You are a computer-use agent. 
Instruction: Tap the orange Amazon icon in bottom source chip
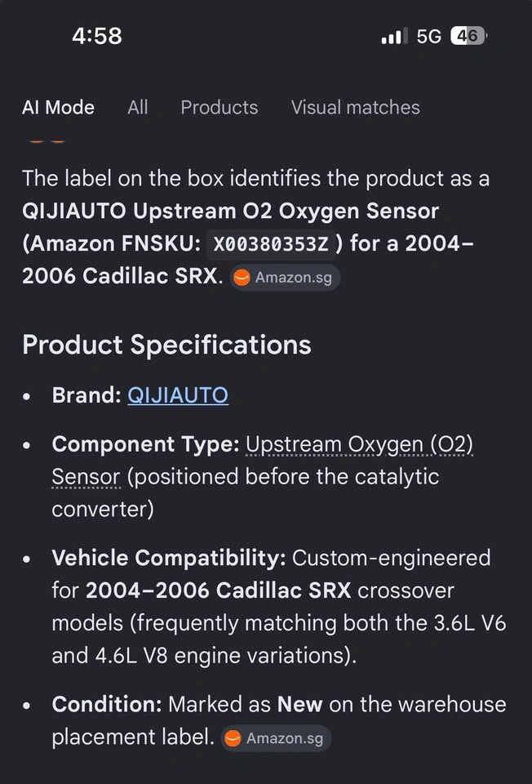click(233, 738)
